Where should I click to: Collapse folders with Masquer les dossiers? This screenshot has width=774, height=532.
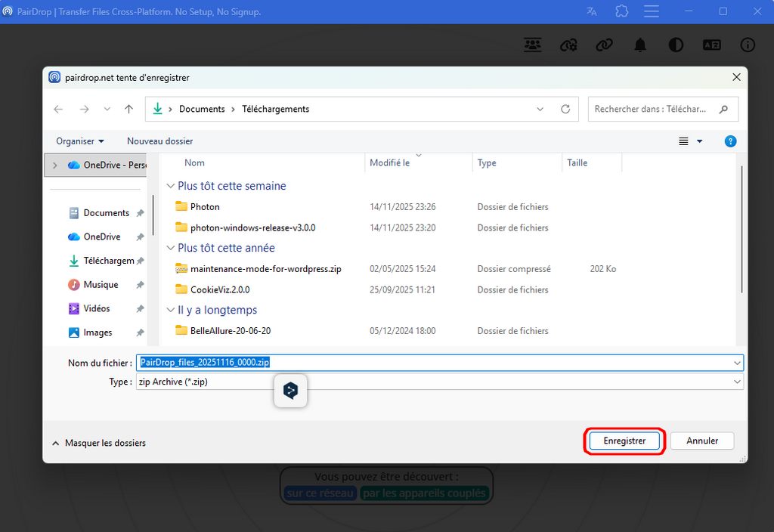tap(99, 443)
